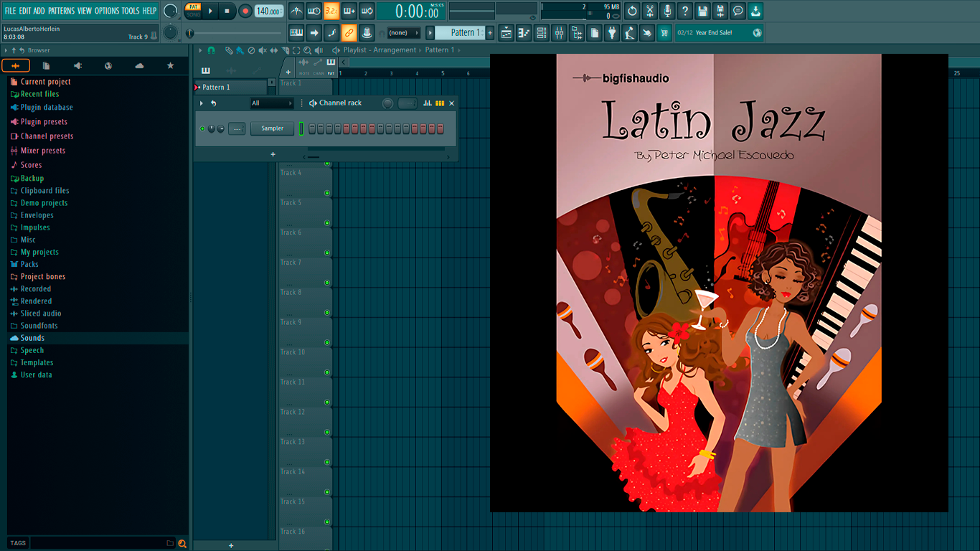Select the Draw pencil tool in Playlist
The image size is (980, 551).
point(229,50)
